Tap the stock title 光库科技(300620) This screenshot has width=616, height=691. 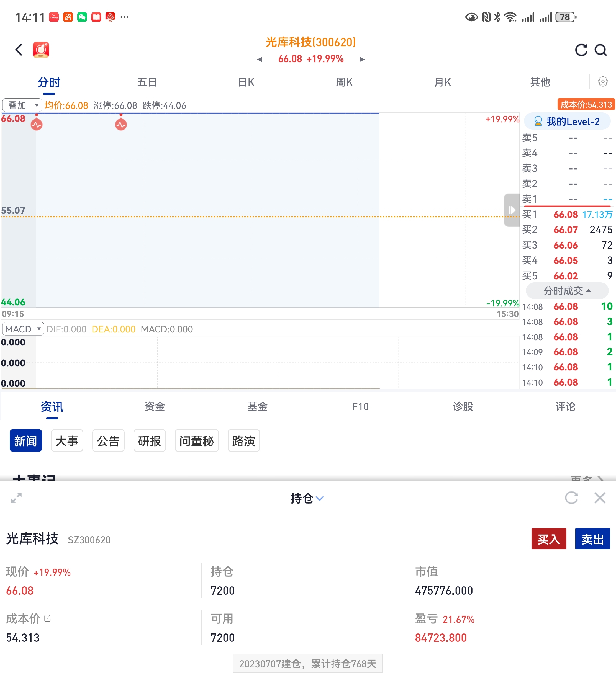coord(311,42)
